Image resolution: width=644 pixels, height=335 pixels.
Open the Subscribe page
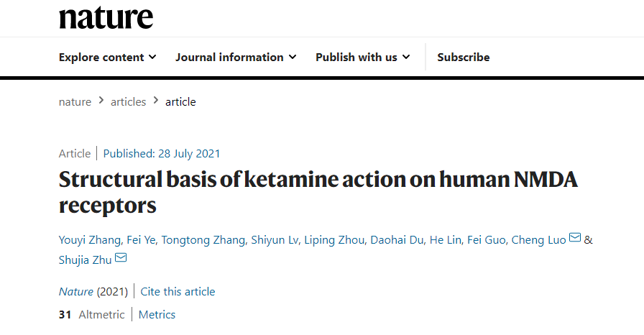pos(464,58)
